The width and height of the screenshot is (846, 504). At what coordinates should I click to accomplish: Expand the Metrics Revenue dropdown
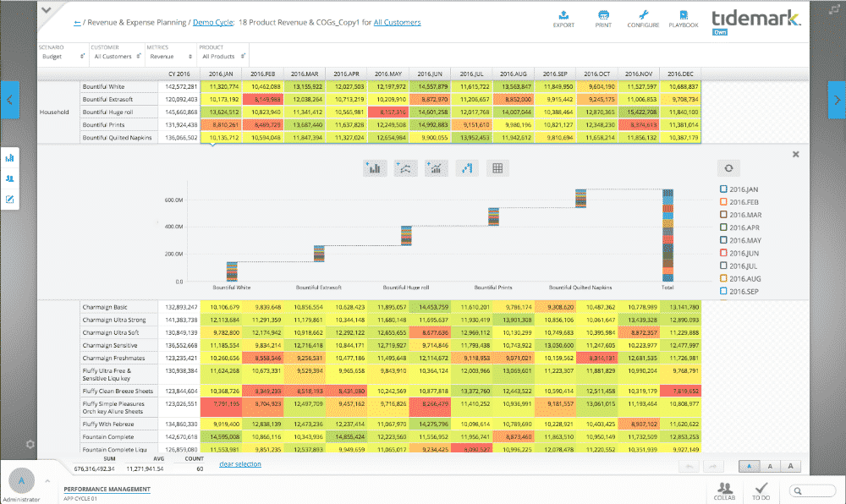pos(168,57)
